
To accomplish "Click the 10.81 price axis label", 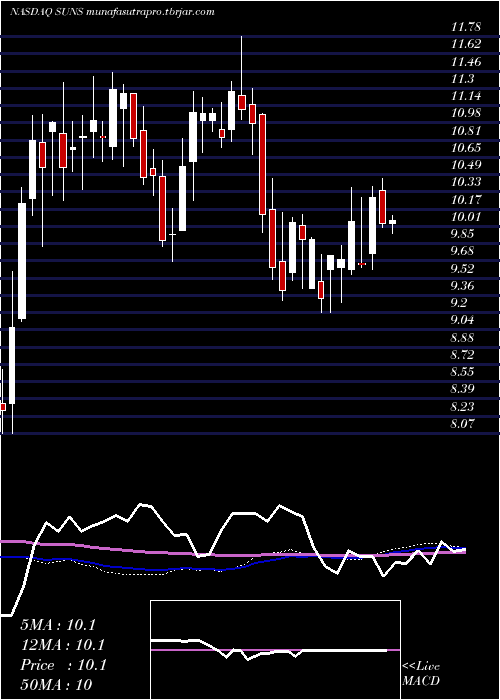I will click(x=466, y=131).
